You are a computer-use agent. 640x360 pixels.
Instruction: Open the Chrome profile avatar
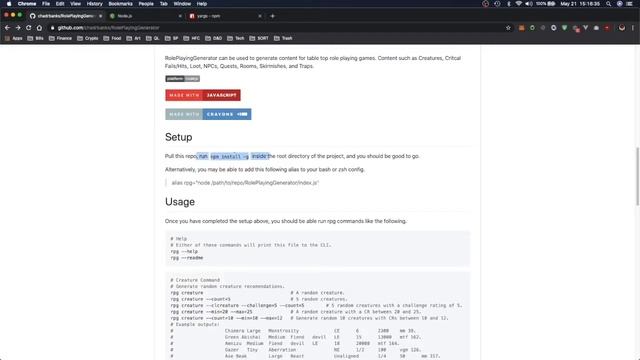[622, 28]
